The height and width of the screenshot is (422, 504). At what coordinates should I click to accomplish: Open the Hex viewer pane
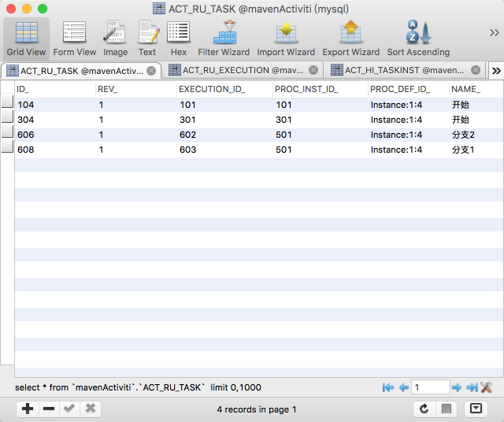179,39
